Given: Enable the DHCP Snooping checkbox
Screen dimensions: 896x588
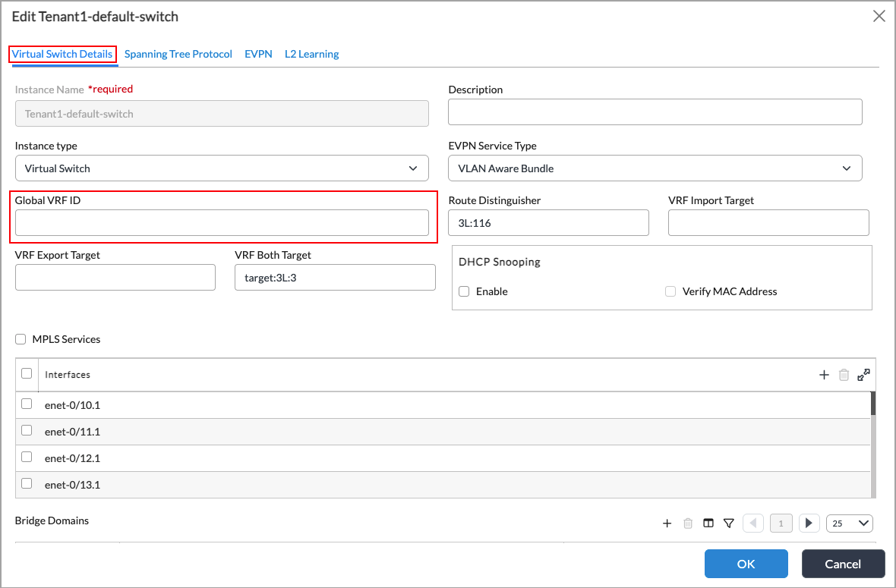Looking at the screenshot, I should (465, 291).
